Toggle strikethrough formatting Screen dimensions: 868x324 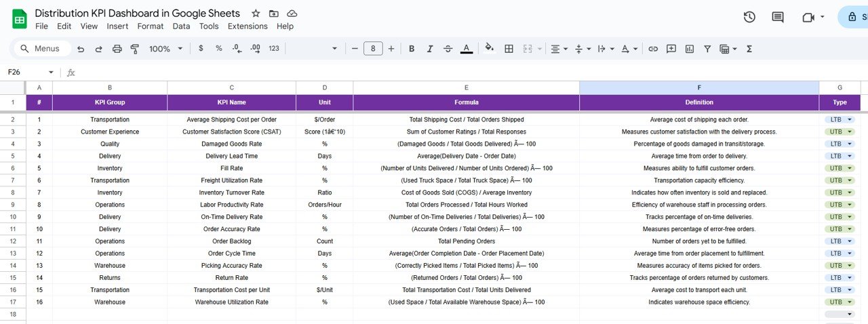448,49
